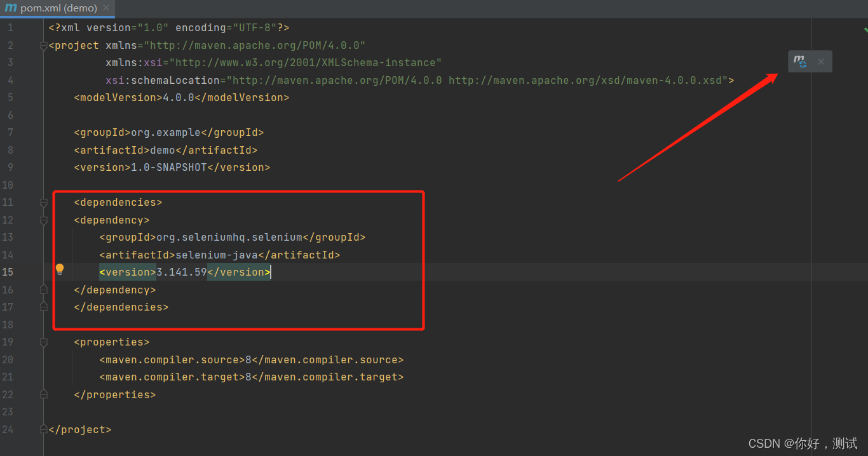The width and height of the screenshot is (868, 456).
Task: Close the pom.xml (demo) tab
Action: 106,8
